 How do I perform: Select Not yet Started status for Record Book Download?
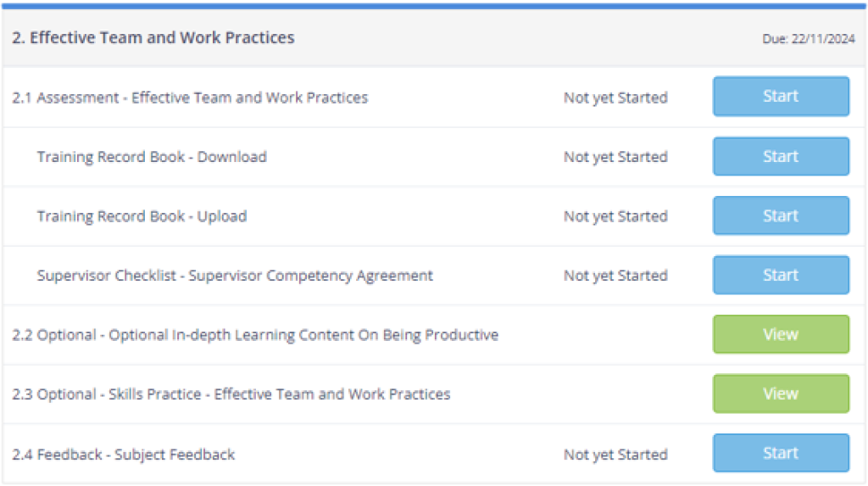(615, 157)
